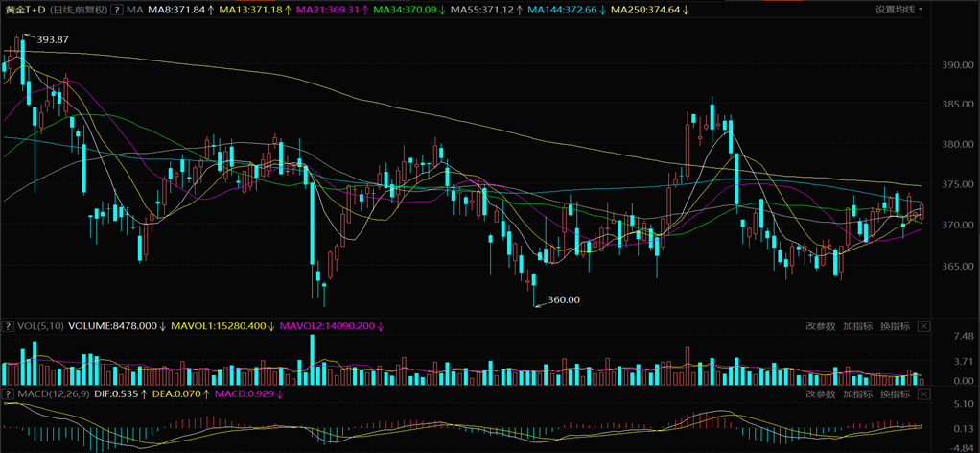This screenshot has height=453, width=980.
Task: Click the help icon before MACD(12,26,9)
Action: pos(9,393)
